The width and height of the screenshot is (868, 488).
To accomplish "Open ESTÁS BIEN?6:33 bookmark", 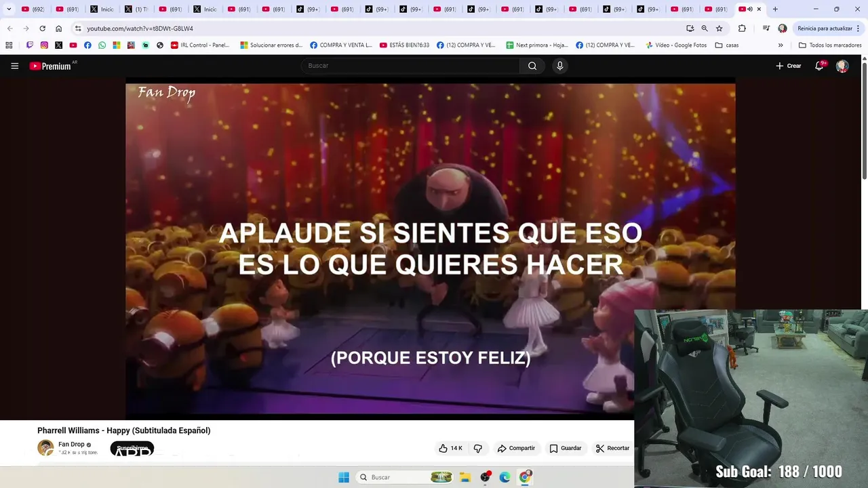I will point(404,45).
